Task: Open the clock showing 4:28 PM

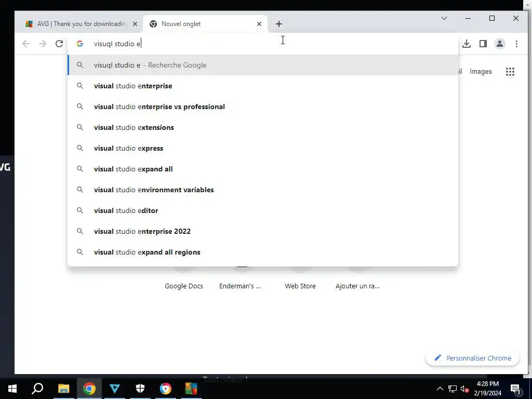Action: (x=487, y=389)
